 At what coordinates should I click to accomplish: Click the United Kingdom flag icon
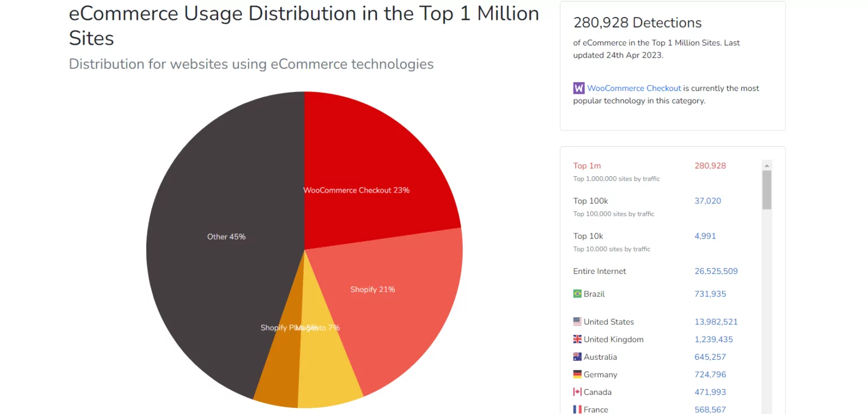click(x=577, y=339)
